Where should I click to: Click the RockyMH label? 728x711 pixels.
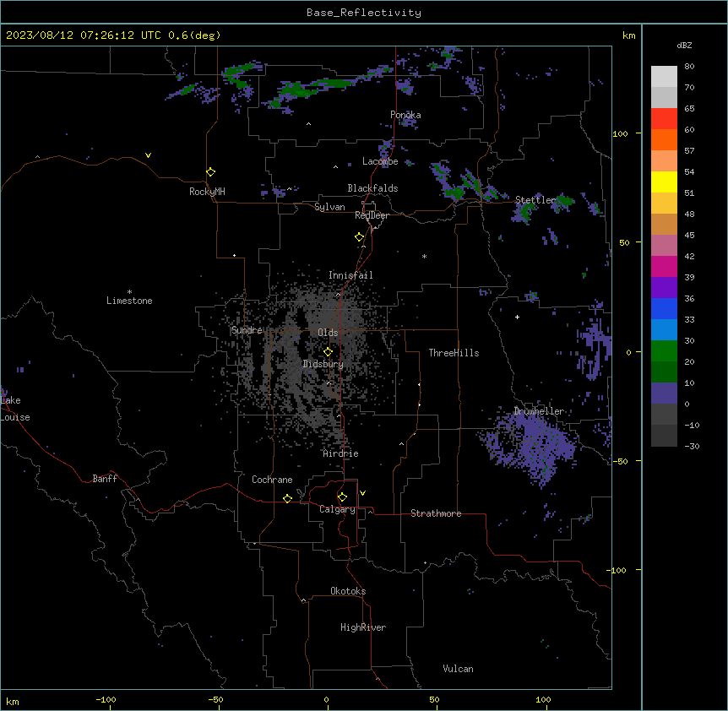coord(207,192)
